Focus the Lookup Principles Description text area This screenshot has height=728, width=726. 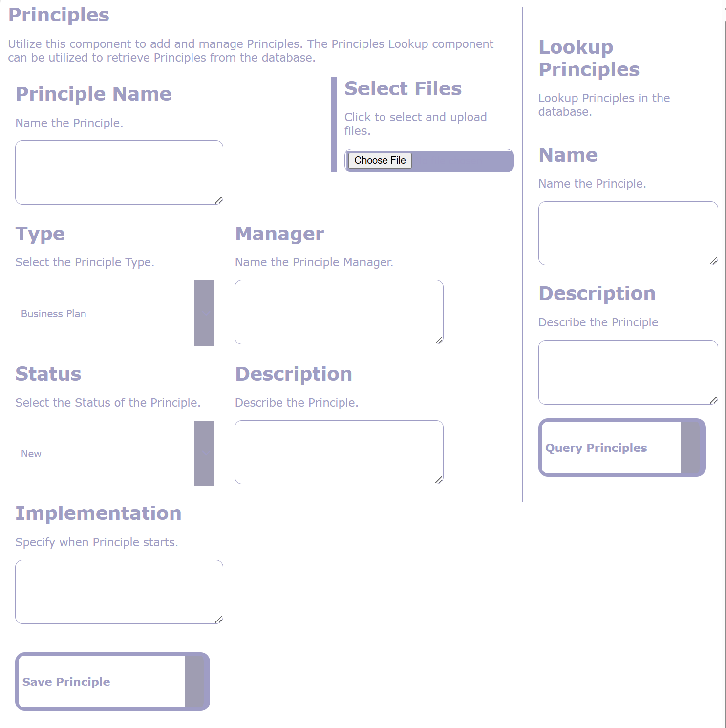628,372
